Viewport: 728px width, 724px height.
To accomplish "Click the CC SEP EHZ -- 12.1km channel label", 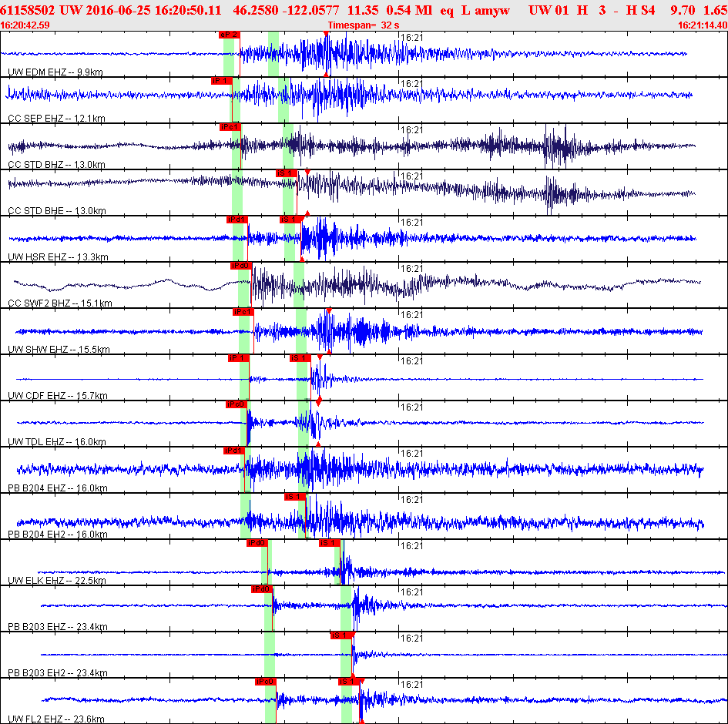I will coord(56,119).
